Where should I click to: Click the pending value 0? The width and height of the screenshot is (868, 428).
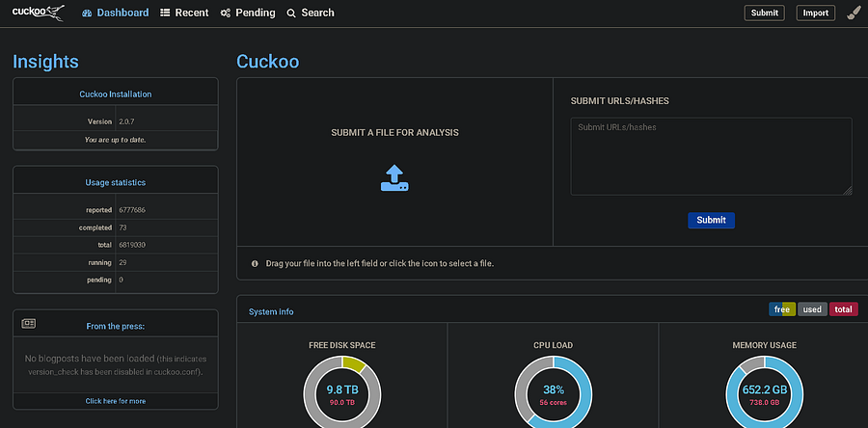pyautogui.click(x=121, y=280)
